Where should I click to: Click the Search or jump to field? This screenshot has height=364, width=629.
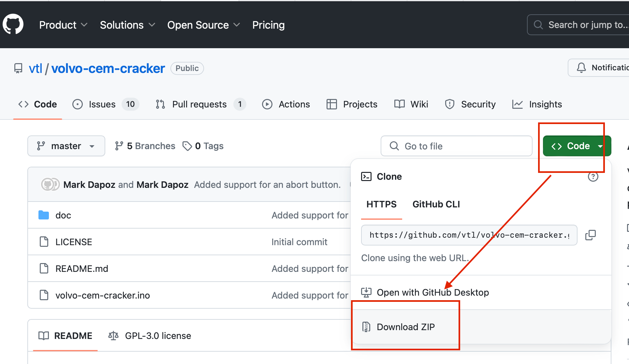tap(578, 25)
